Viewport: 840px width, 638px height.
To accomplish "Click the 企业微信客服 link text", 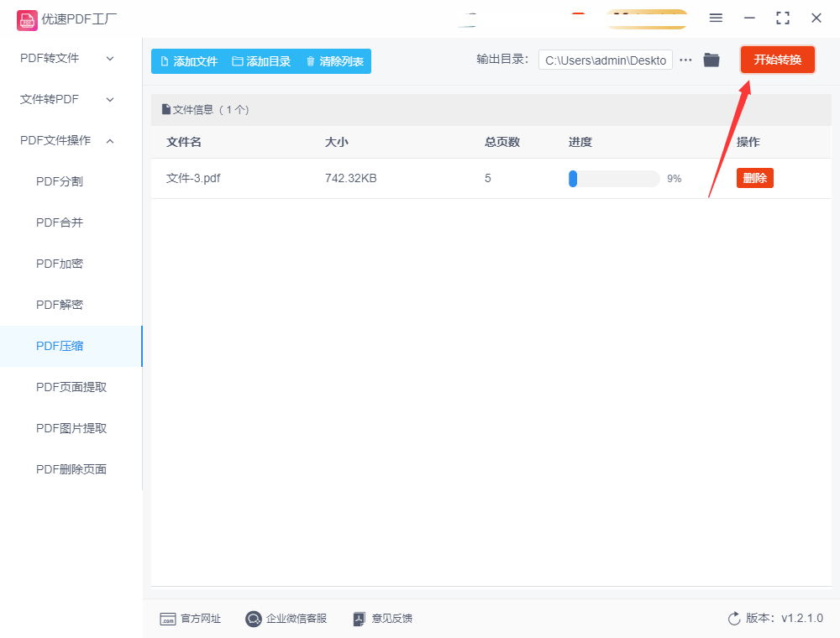I will [x=297, y=619].
